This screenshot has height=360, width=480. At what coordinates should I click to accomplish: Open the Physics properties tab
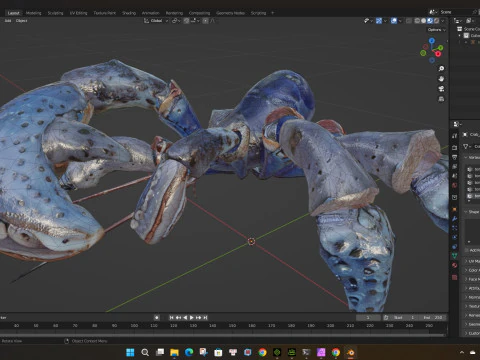(x=455, y=237)
